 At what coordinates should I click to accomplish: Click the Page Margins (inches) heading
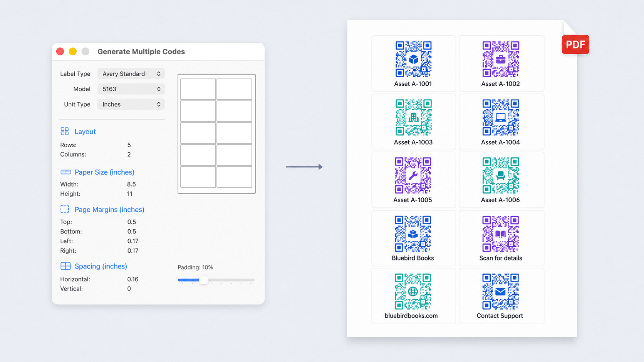pyautogui.click(x=109, y=209)
